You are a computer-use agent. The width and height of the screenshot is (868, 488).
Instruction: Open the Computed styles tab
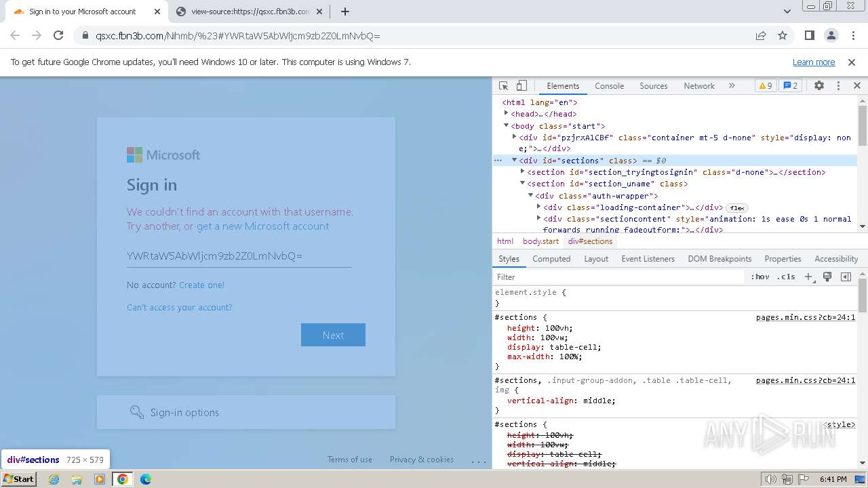[x=551, y=259]
